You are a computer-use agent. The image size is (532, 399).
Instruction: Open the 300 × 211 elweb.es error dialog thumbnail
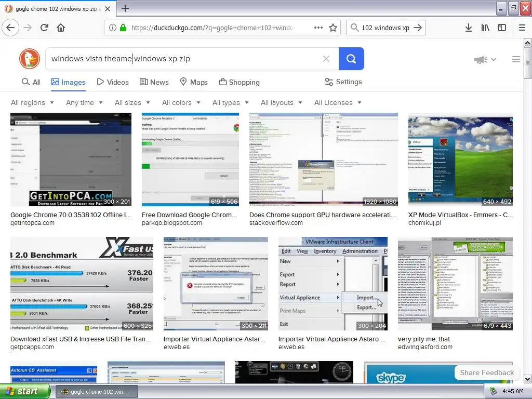click(x=216, y=284)
